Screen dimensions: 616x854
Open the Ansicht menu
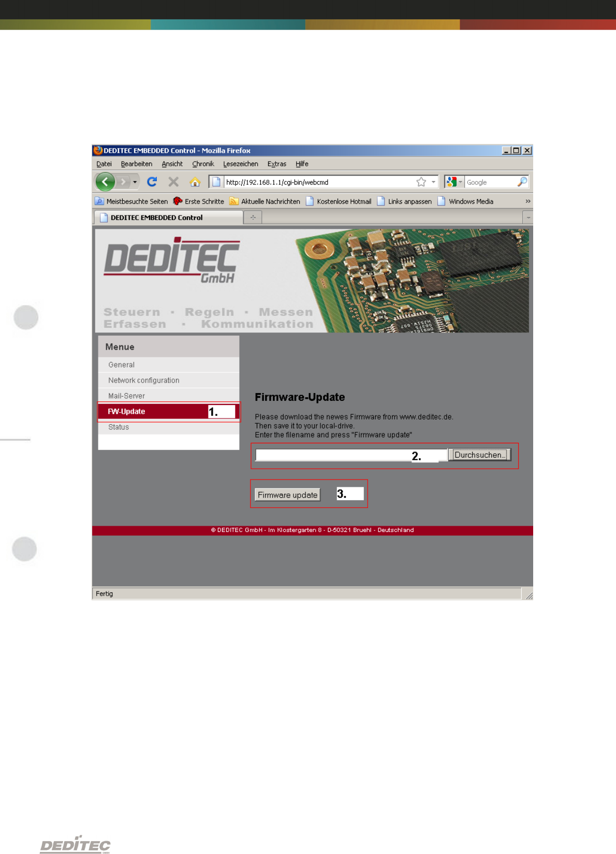tap(172, 164)
